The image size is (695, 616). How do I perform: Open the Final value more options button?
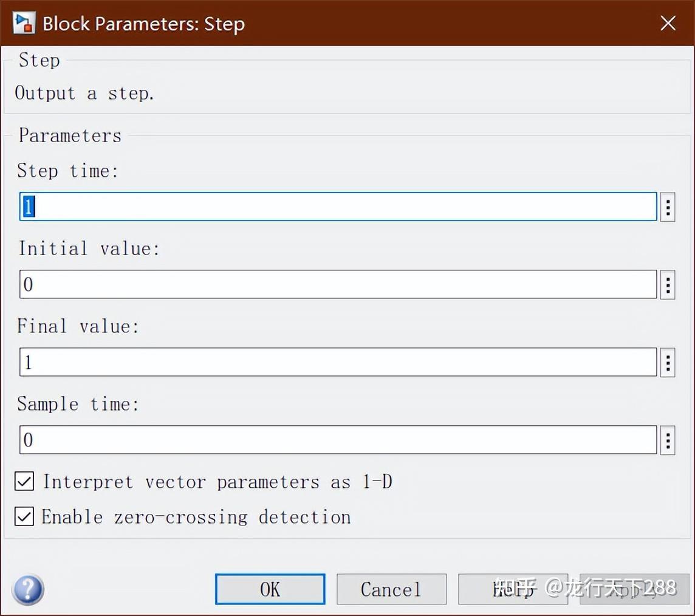click(x=668, y=363)
